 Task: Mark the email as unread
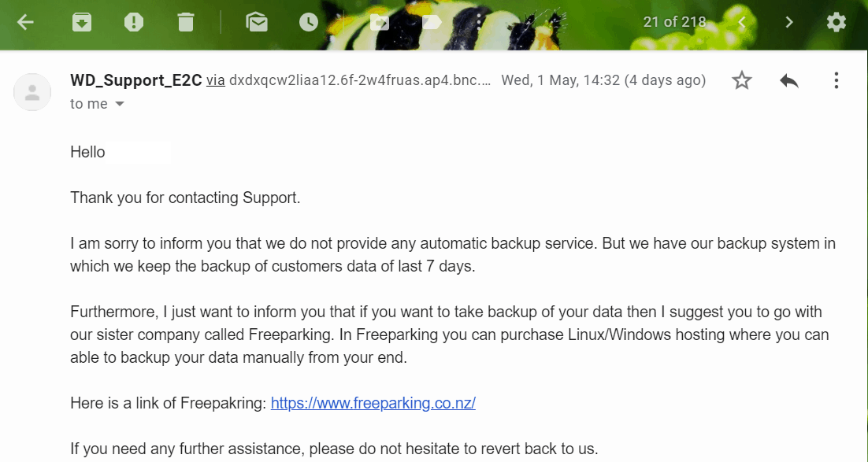tap(257, 22)
